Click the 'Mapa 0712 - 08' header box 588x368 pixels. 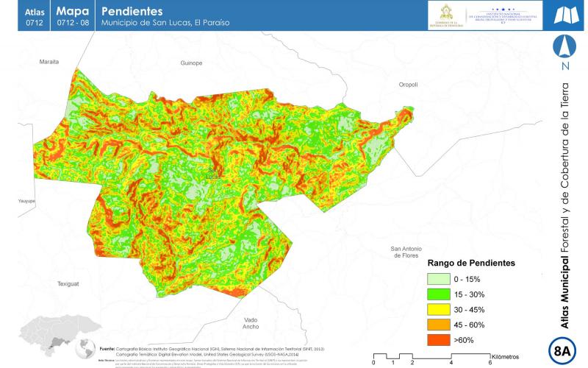click(73, 17)
